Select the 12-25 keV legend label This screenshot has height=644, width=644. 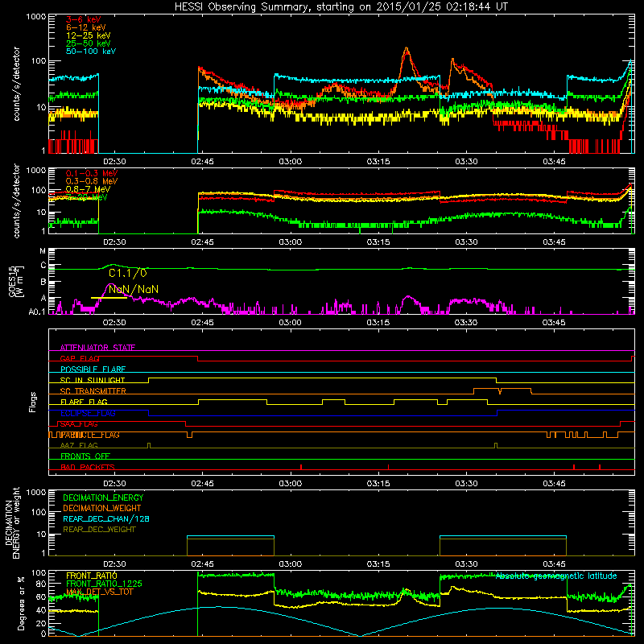click(x=89, y=35)
